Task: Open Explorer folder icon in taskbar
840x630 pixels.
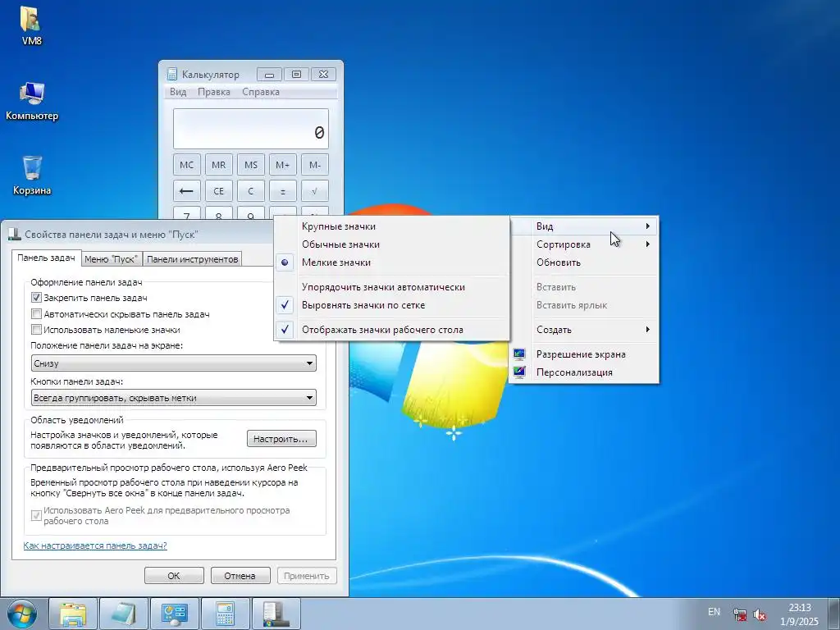Action: point(73,614)
